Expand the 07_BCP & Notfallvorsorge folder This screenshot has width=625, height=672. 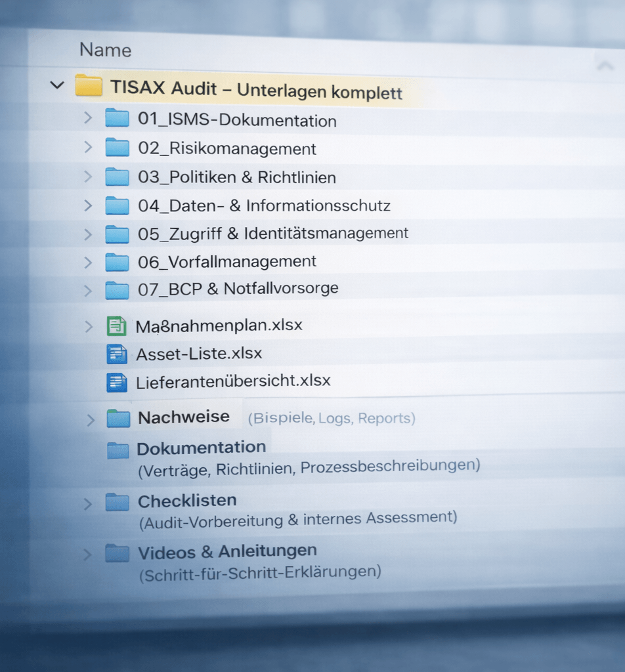[x=88, y=291]
